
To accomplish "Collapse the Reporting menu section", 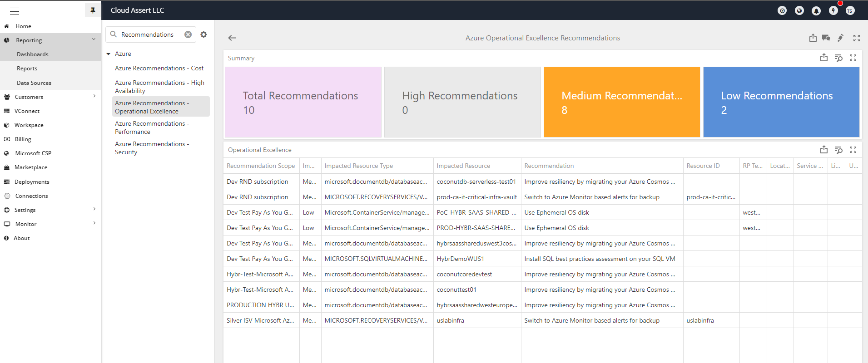I will point(94,39).
